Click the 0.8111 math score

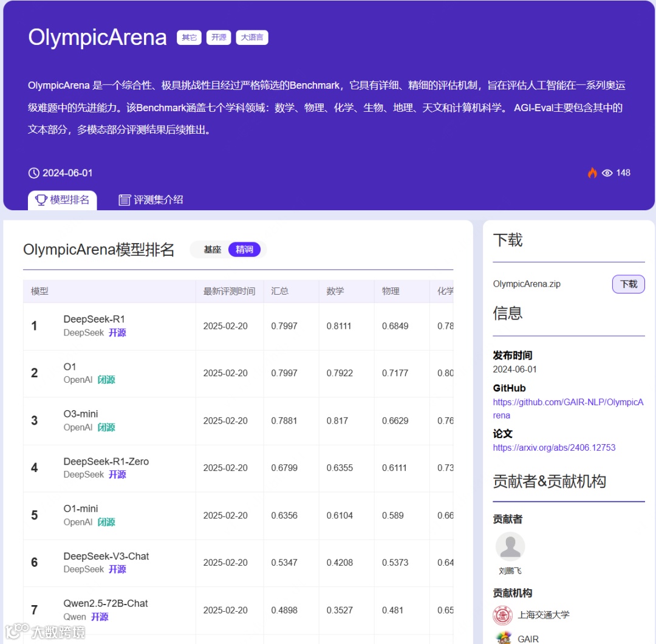pyautogui.click(x=339, y=326)
